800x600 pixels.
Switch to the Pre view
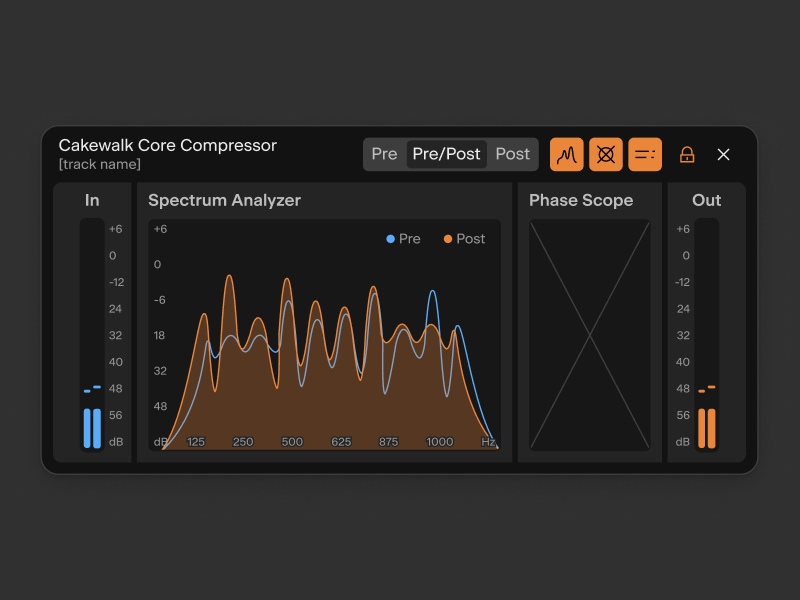384,154
